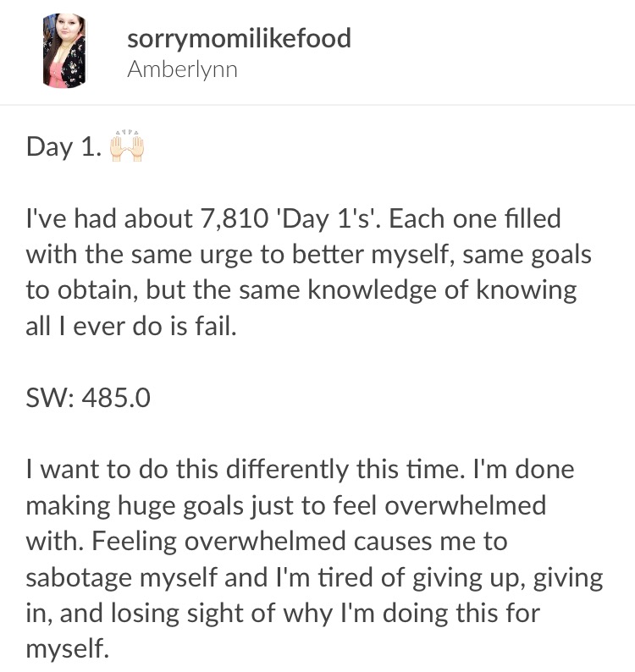Click the phrase "Feeling overwhelmed"
635x672 pixels.
[x=218, y=542]
